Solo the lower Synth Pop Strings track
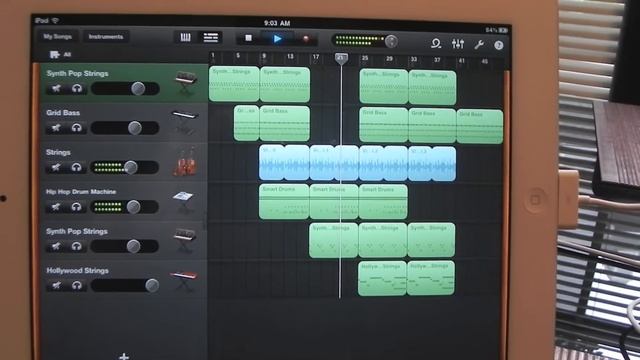The width and height of the screenshot is (640, 360). point(77,246)
